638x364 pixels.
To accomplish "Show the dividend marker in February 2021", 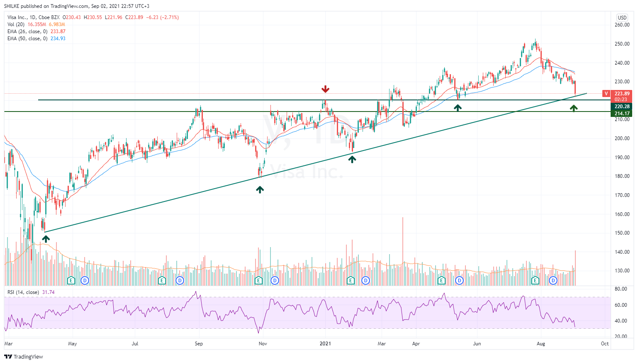I will click(365, 281).
